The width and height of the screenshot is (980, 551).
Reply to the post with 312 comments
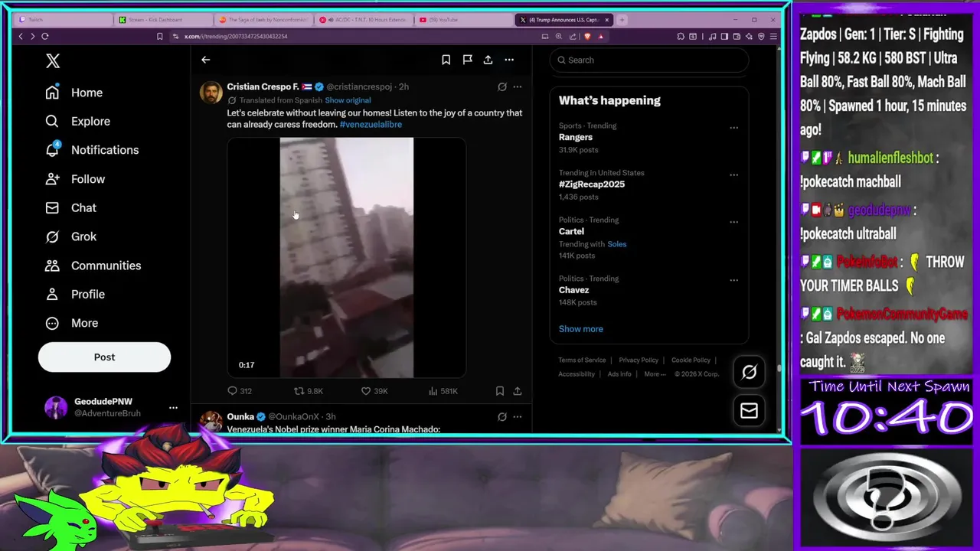tap(240, 391)
